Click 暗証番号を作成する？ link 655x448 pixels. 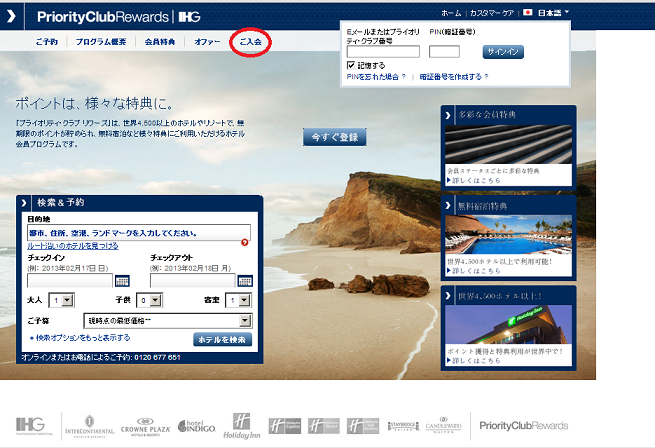point(454,77)
